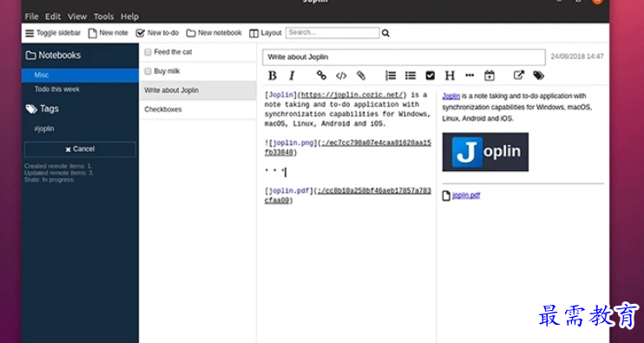Check the 'Buy milk' to-do checkbox

coord(148,71)
